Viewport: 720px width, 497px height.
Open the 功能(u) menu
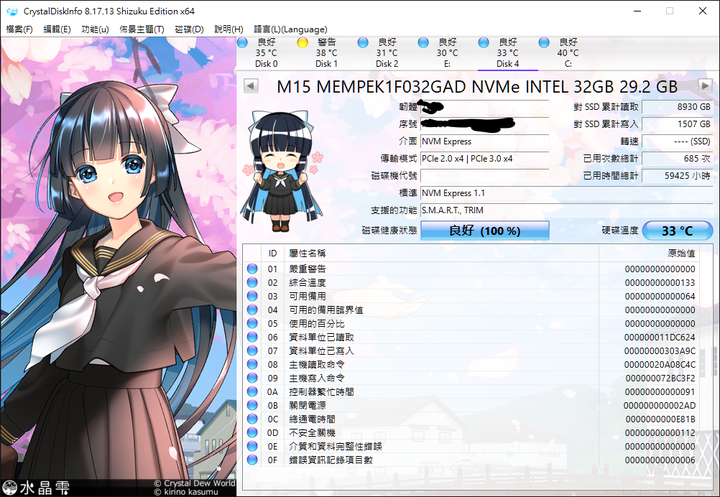95,29
